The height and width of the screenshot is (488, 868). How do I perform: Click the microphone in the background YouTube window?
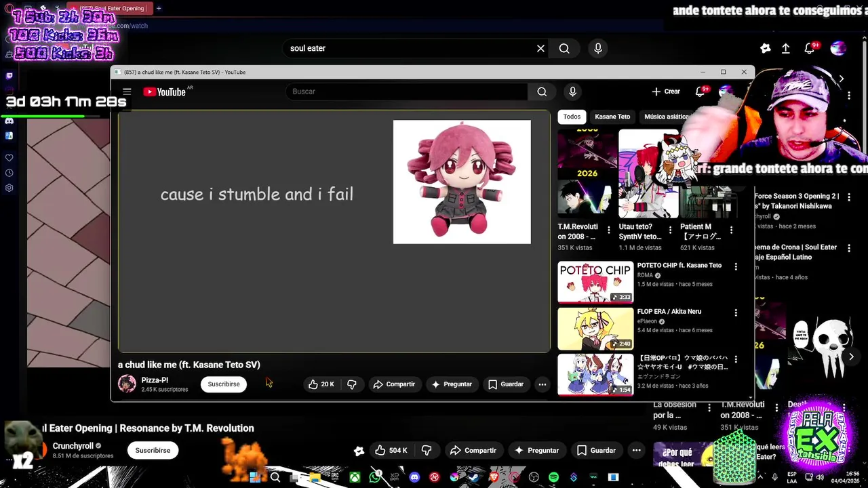click(597, 48)
